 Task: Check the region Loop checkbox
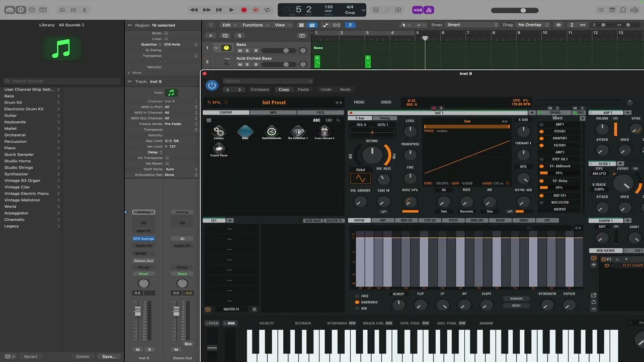click(x=167, y=39)
